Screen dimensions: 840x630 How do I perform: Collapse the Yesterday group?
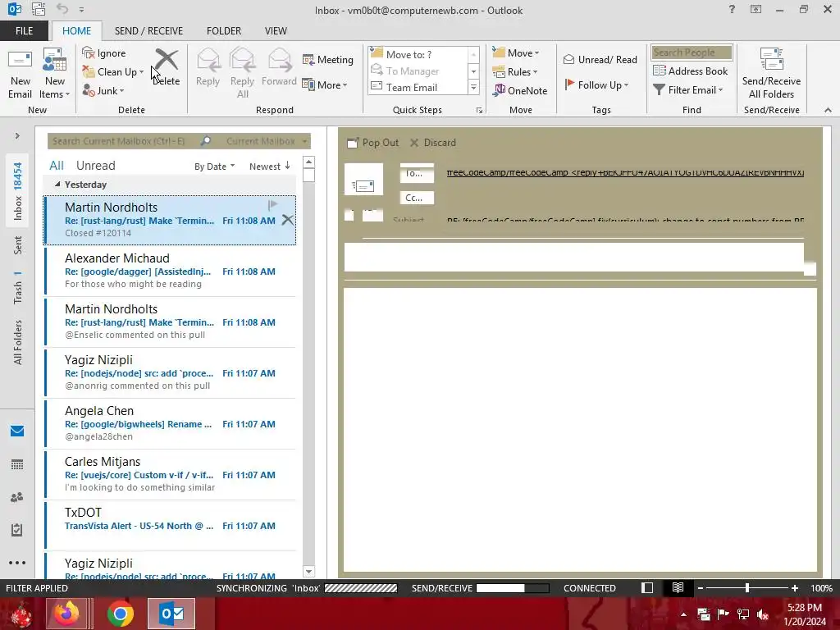(57, 185)
